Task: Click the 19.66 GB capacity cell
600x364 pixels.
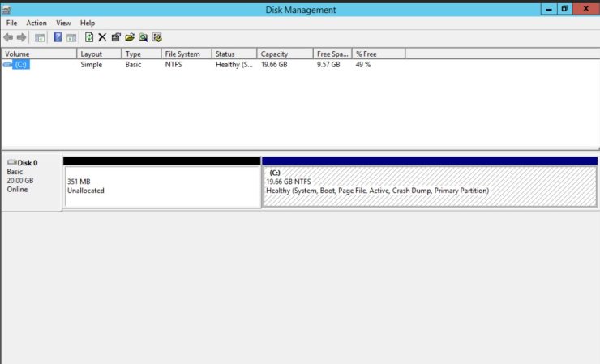Action: pos(274,65)
